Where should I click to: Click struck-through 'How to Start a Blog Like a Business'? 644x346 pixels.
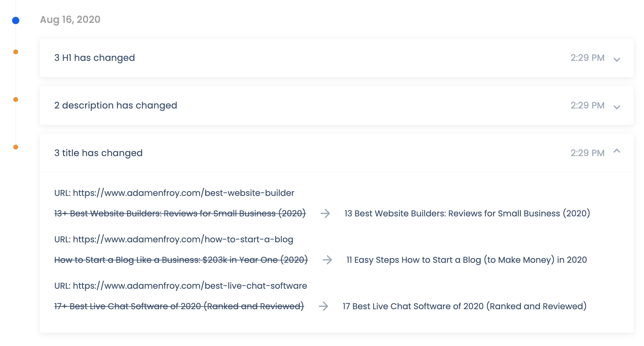181,260
